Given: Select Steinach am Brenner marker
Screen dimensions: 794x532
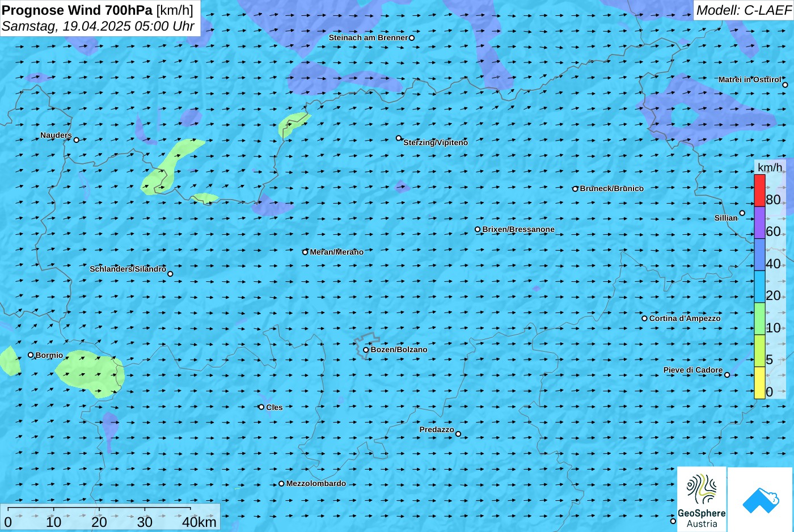Looking at the screenshot, I should click(x=412, y=38).
